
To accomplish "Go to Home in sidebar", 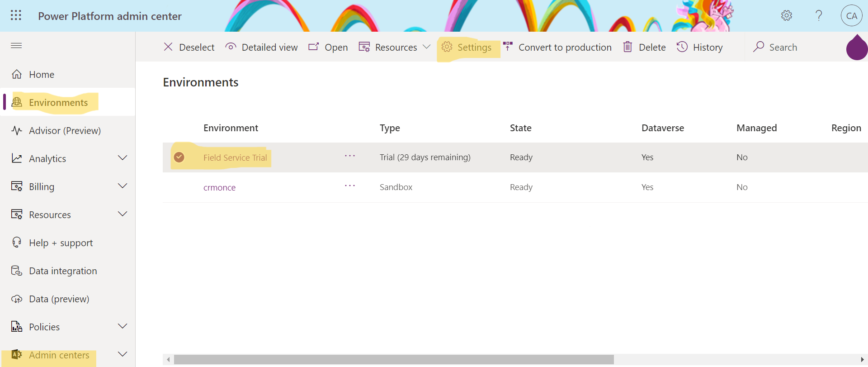I will click(x=42, y=75).
